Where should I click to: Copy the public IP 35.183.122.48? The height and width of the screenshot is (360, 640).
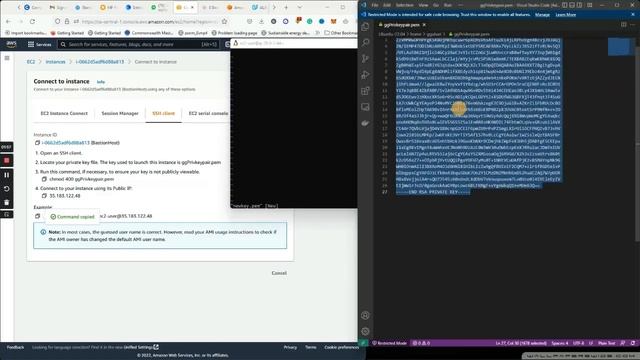[44, 196]
